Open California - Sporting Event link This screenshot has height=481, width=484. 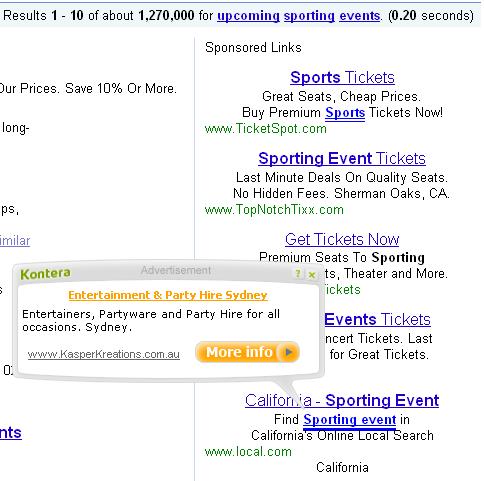tap(342, 401)
